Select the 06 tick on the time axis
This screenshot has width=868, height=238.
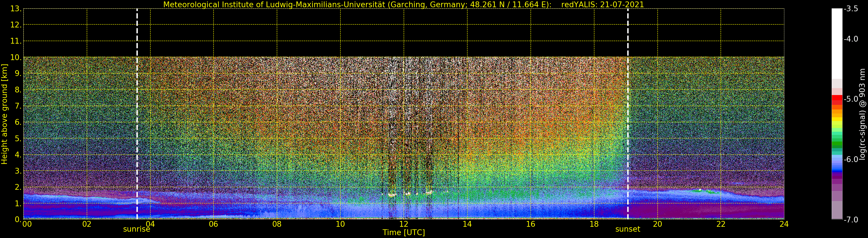(x=213, y=224)
